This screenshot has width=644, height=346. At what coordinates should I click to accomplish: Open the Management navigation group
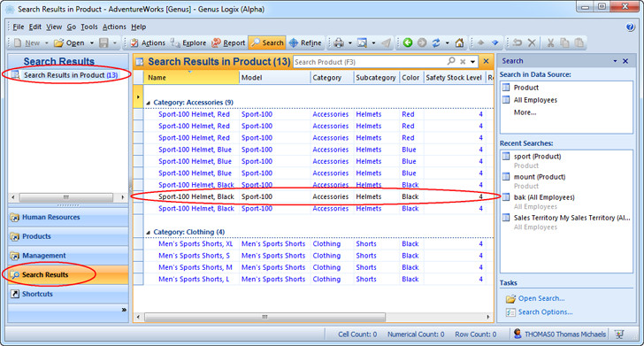[x=68, y=256]
